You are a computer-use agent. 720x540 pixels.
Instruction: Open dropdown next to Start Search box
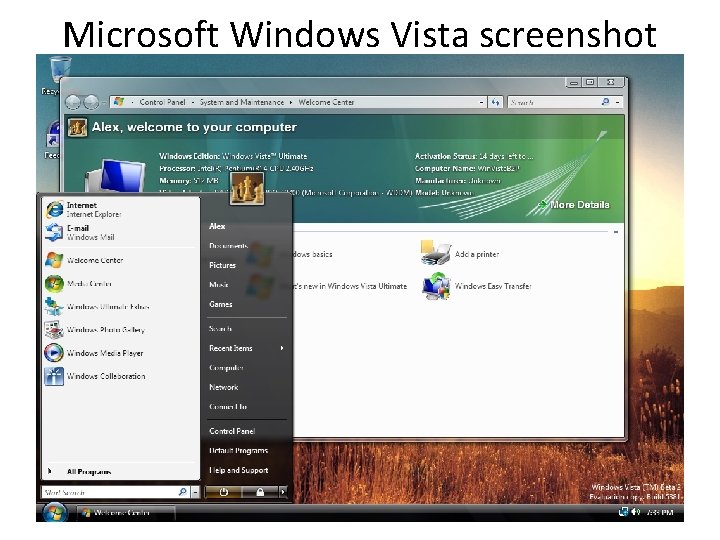(x=196, y=492)
